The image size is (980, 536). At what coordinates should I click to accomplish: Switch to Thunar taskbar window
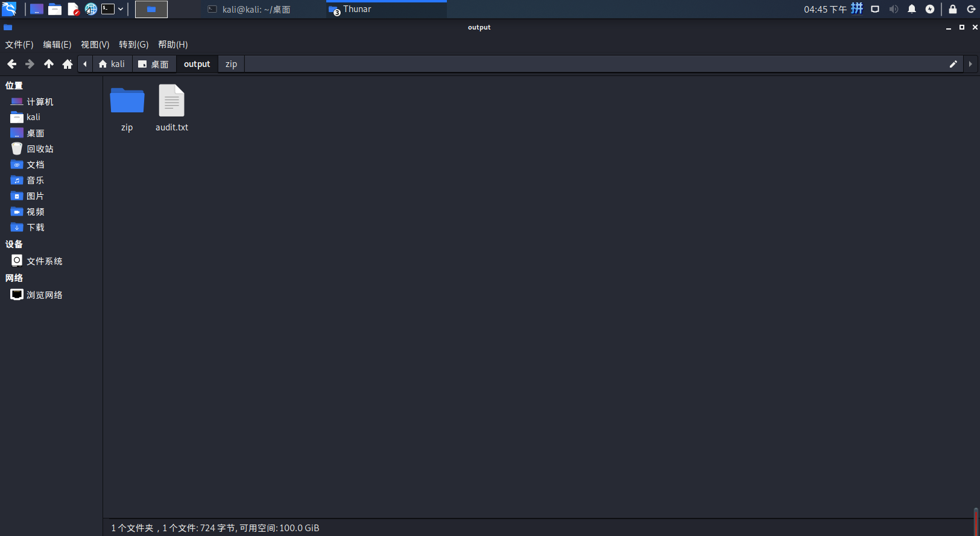tap(387, 9)
